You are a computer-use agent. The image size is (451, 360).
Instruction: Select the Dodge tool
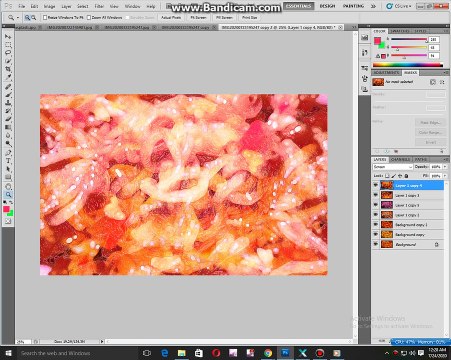point(8,144)
